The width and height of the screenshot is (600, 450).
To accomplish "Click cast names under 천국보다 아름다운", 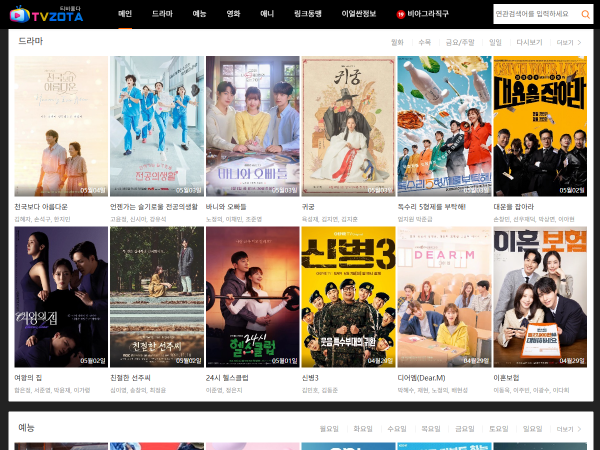I will coord(42,219).
